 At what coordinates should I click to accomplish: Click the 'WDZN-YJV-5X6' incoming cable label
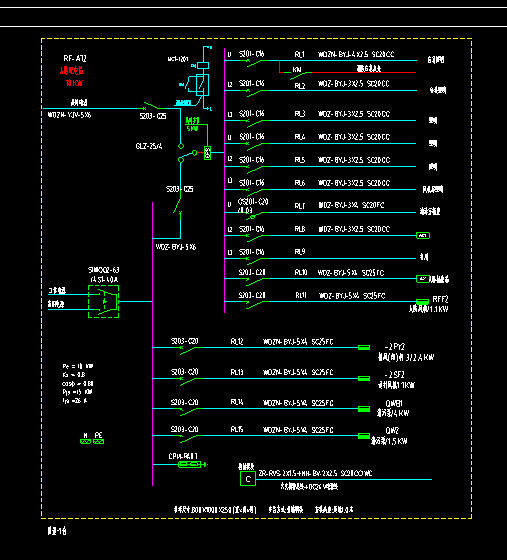click(69, 115)
